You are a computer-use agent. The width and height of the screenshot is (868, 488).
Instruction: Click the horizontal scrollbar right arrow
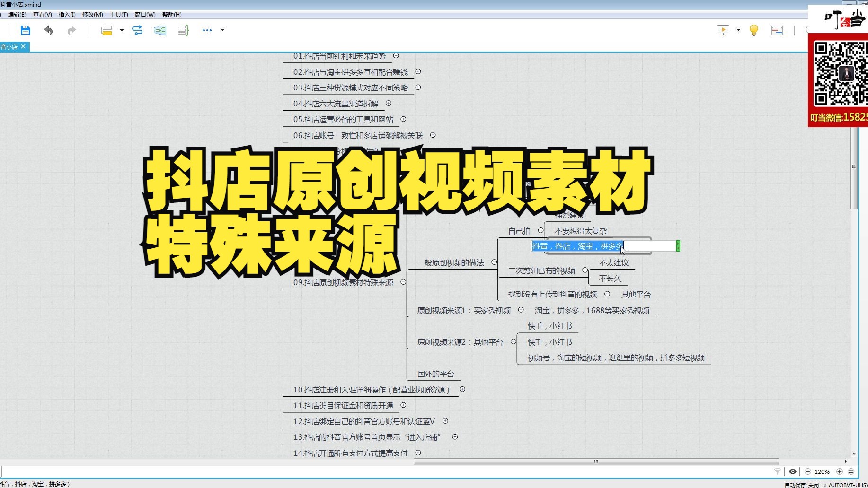point(846,462)
